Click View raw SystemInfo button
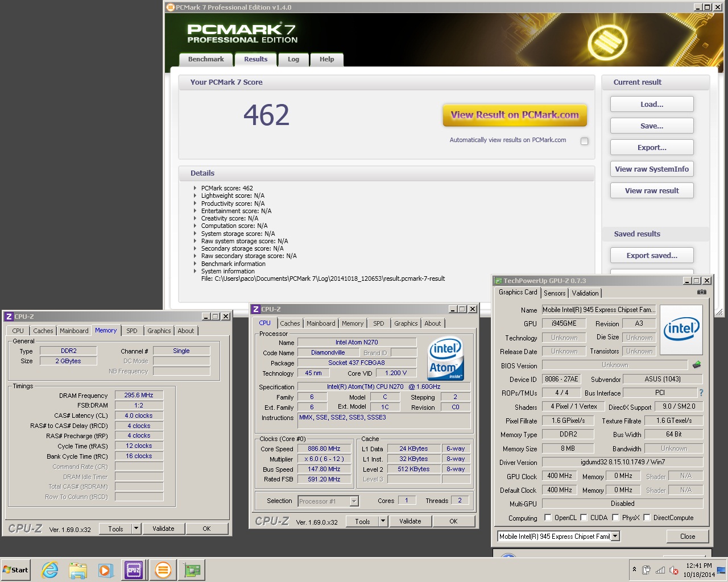This screenshot has height=582, width=728. 652,169
